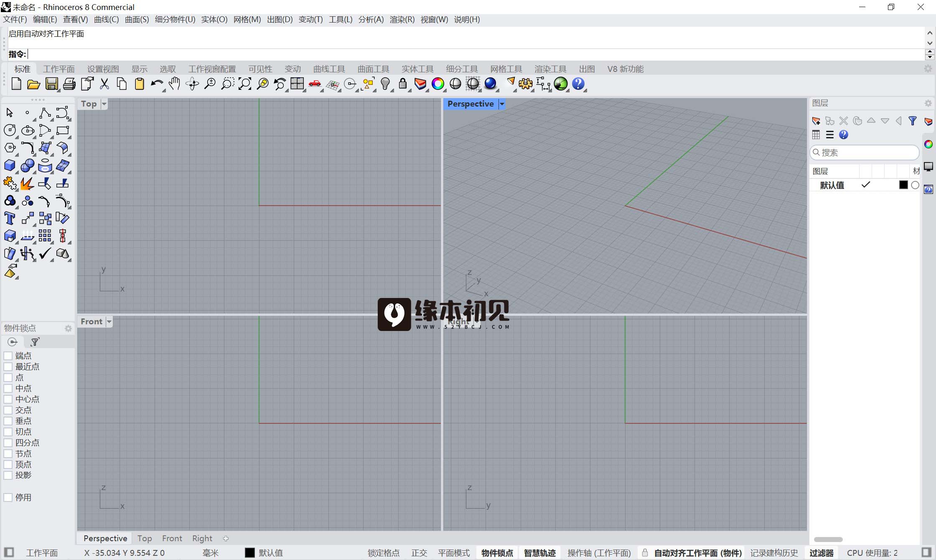Enable the 中心点 object snap
This screenshot has height=560, width=936.
pyautogui.click(x=8, y=399)
